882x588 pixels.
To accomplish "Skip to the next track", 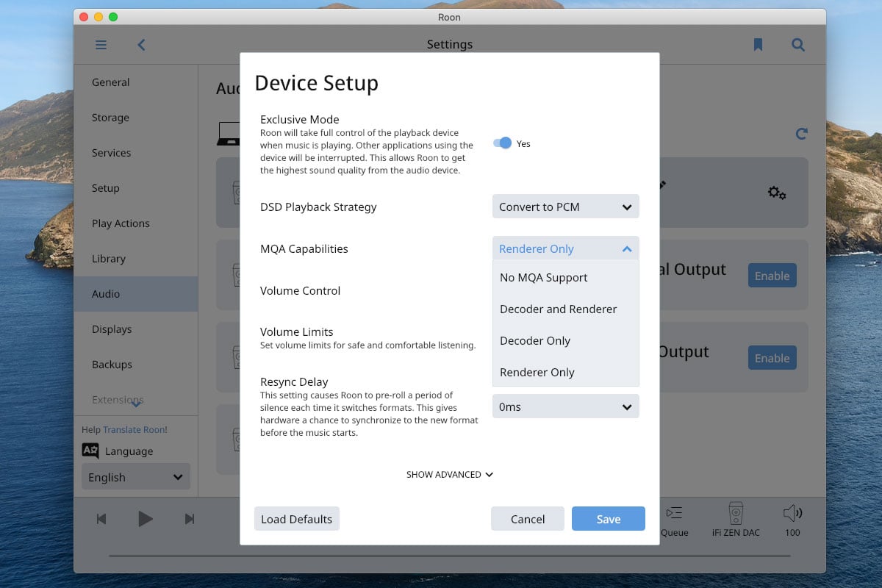I will 190,519.
